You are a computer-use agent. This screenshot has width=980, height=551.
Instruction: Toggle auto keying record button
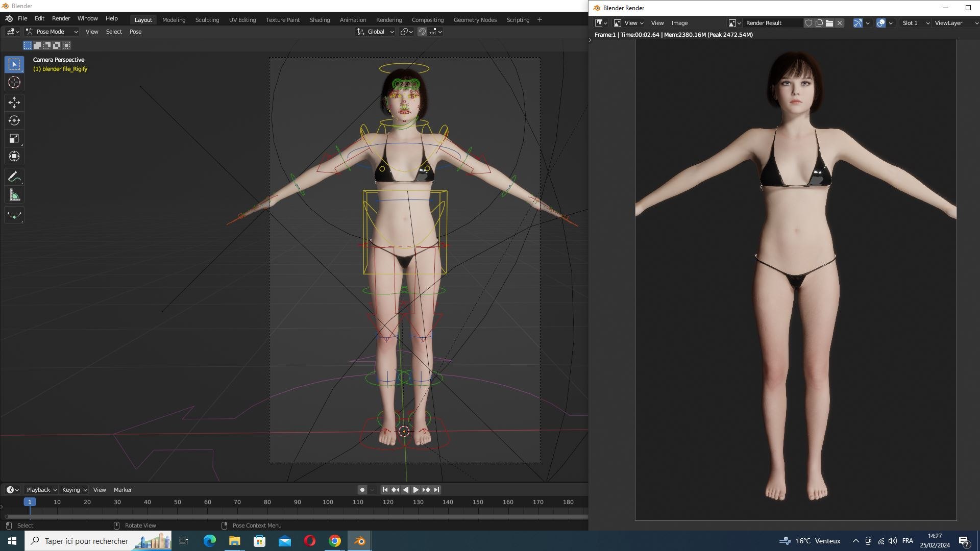point(362,490)
